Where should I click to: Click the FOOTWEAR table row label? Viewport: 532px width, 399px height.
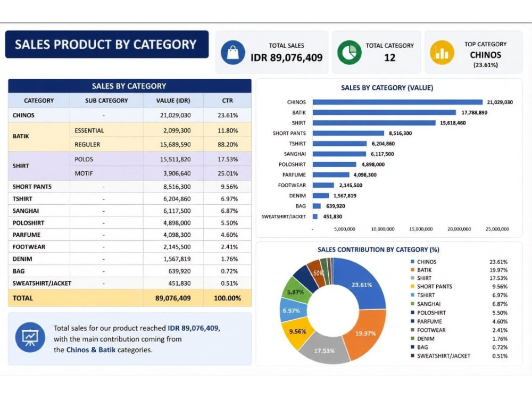[x=29, y=247]
